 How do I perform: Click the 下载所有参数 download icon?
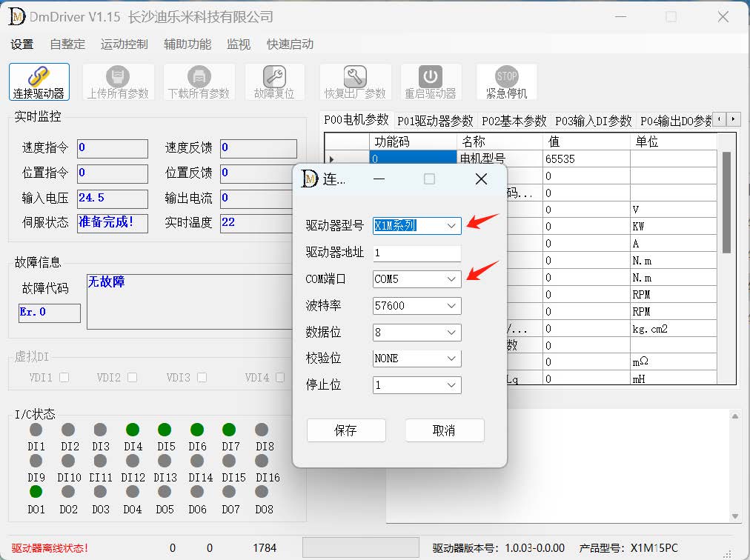199,76
